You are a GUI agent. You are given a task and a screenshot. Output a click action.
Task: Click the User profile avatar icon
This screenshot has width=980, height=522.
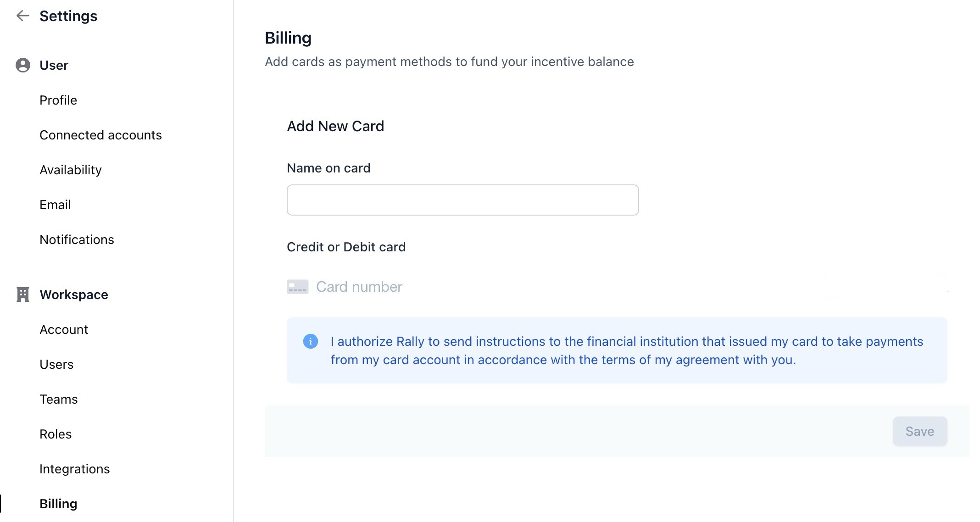(23, 65)
